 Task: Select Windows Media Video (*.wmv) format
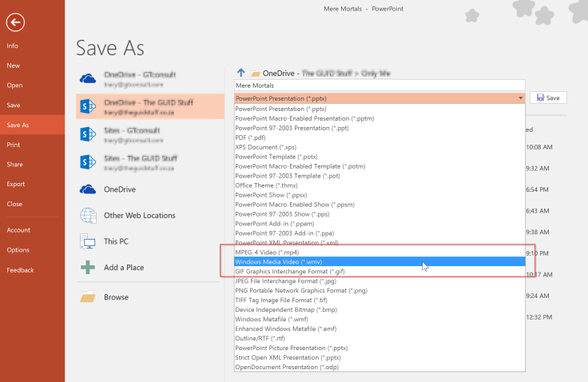click(x=279, y=261)
